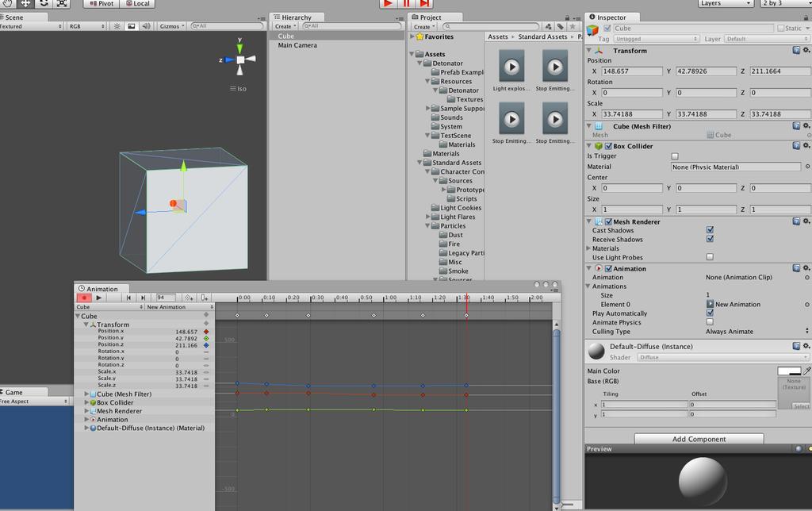Open the Free Aspect dropdown in Game view

coord(34,401)
